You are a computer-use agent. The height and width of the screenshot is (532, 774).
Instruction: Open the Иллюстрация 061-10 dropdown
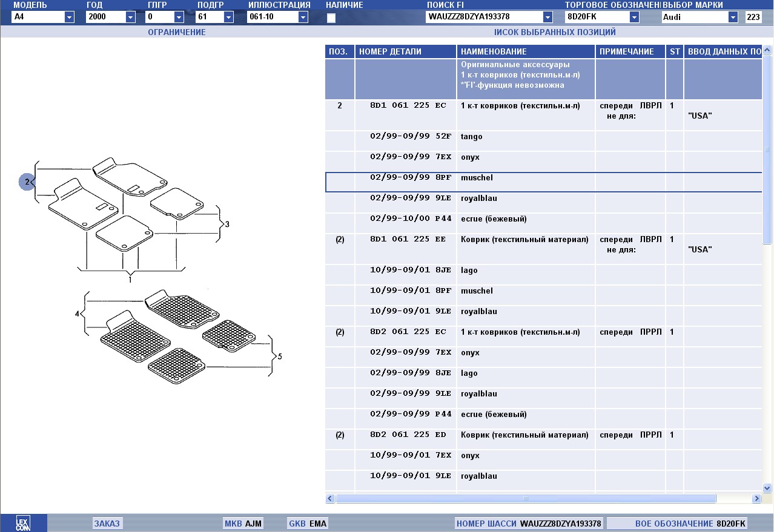(303, 18)
